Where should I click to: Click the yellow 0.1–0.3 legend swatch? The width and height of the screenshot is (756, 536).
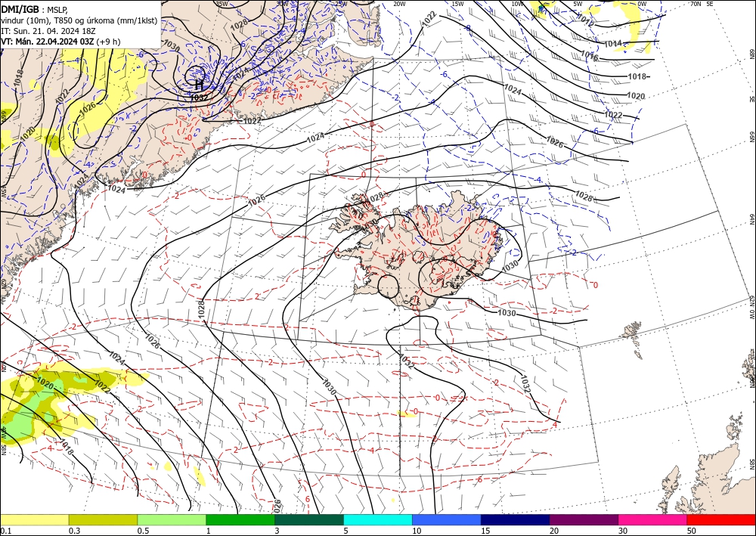[34, 519]
